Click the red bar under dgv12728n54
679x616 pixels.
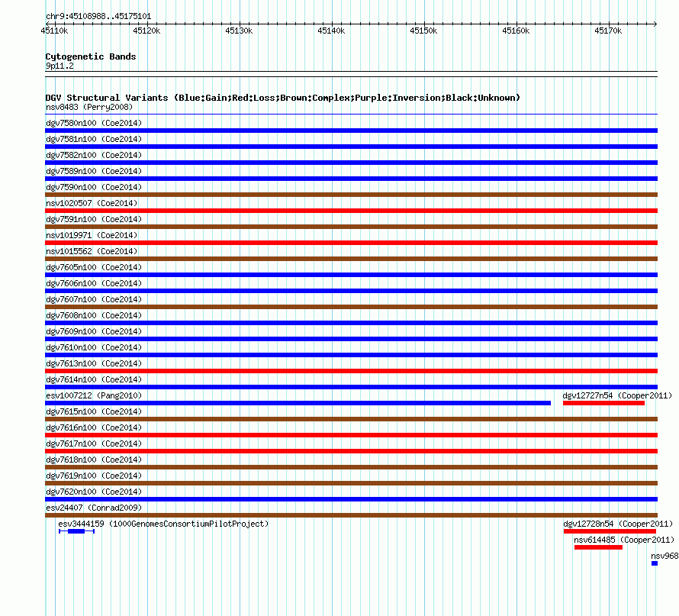(x=610, y=531)
